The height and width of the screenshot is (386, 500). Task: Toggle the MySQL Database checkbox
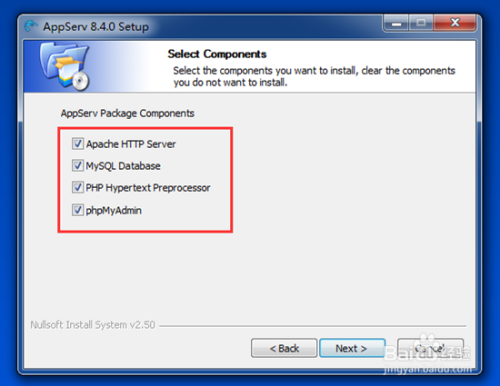[78, 165]
